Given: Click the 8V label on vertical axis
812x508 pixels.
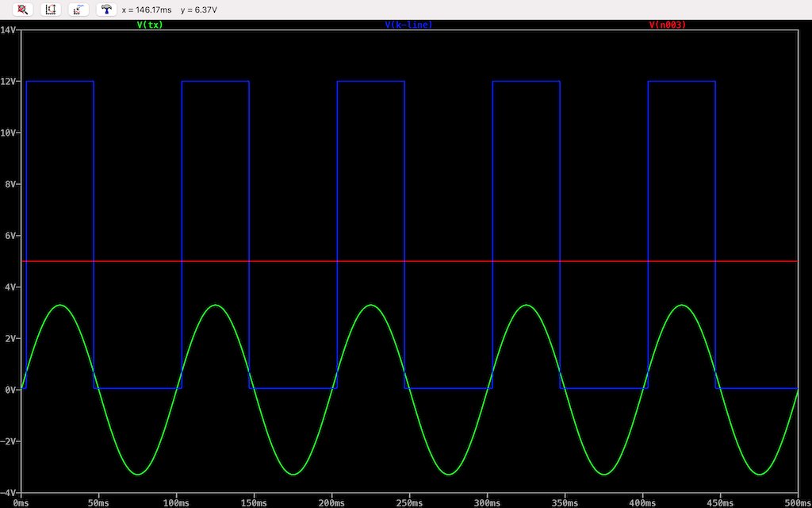Looking at the screenshot, I should click(11, 184).
